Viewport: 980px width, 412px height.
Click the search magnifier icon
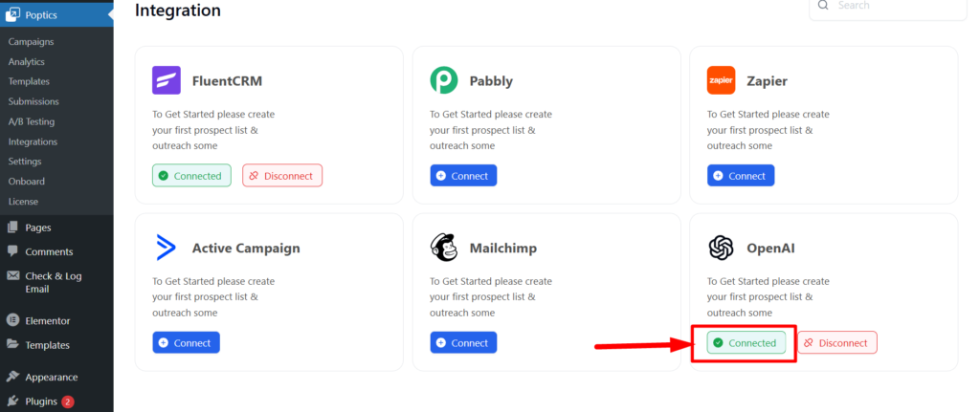pos(823,5)
